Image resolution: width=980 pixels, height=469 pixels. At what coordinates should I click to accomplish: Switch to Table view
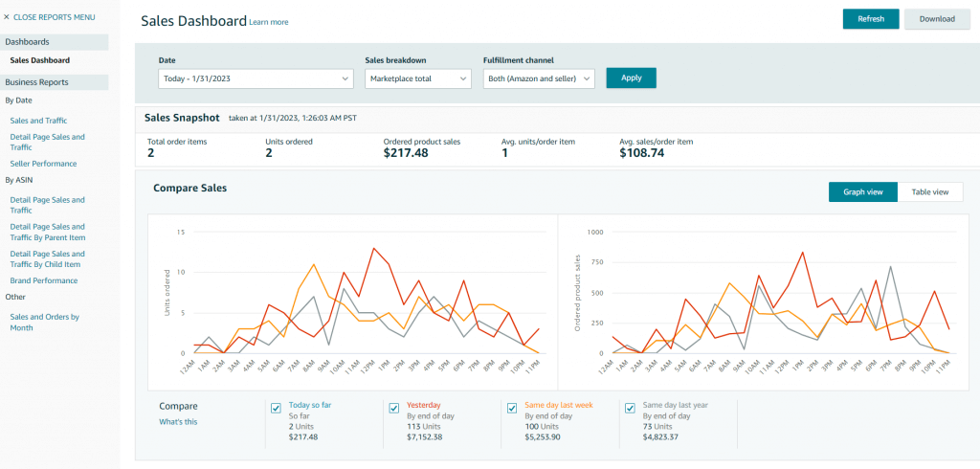[x=929, y=192]
